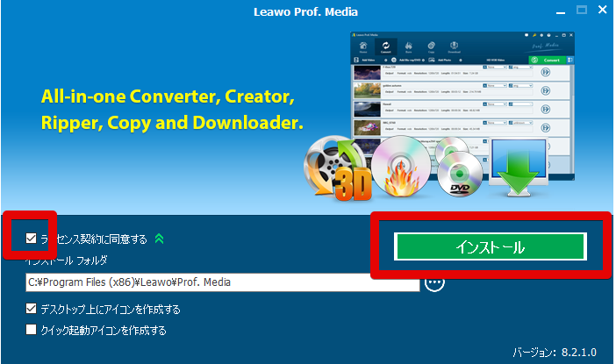Click the バージョン: 8.2.1.0 version text
616x364 pixels.
tap(555, 353)
